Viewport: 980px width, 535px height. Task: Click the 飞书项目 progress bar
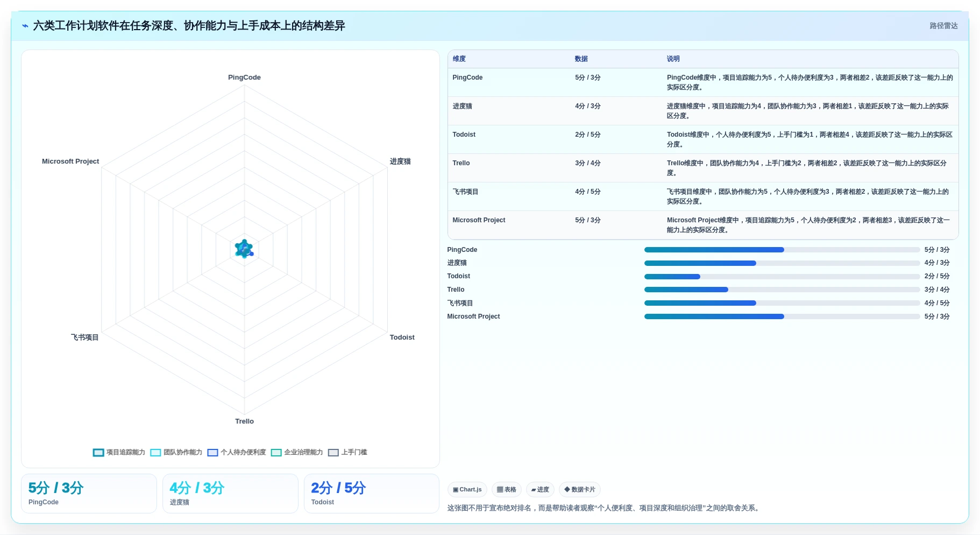point(782,303)
